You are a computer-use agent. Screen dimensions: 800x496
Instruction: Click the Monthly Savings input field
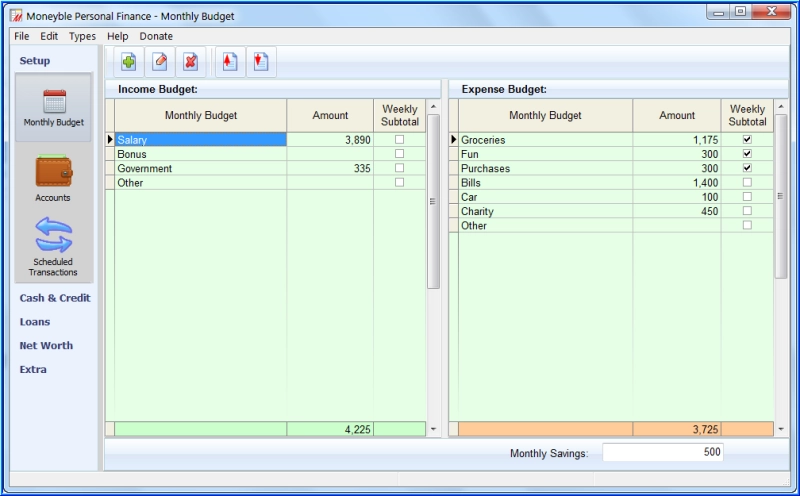coord(663,452)
